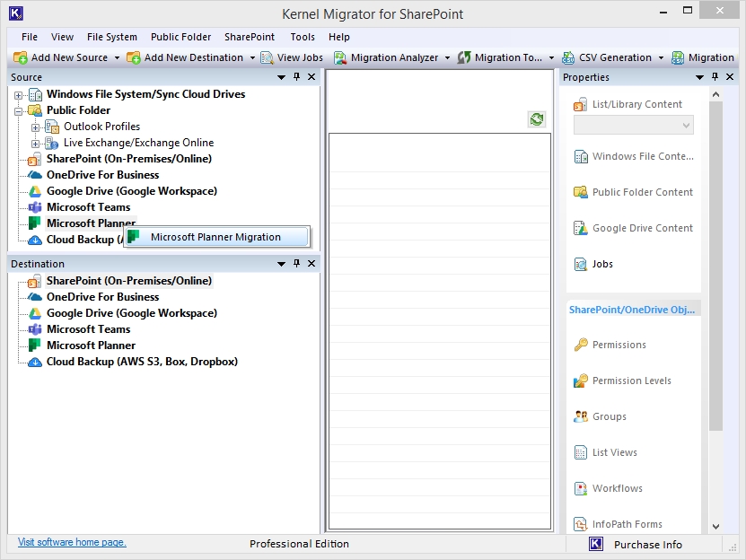Click the Groups icon in Properties
The height and width of the screenshot is (560, 746).
coord(581,416)
